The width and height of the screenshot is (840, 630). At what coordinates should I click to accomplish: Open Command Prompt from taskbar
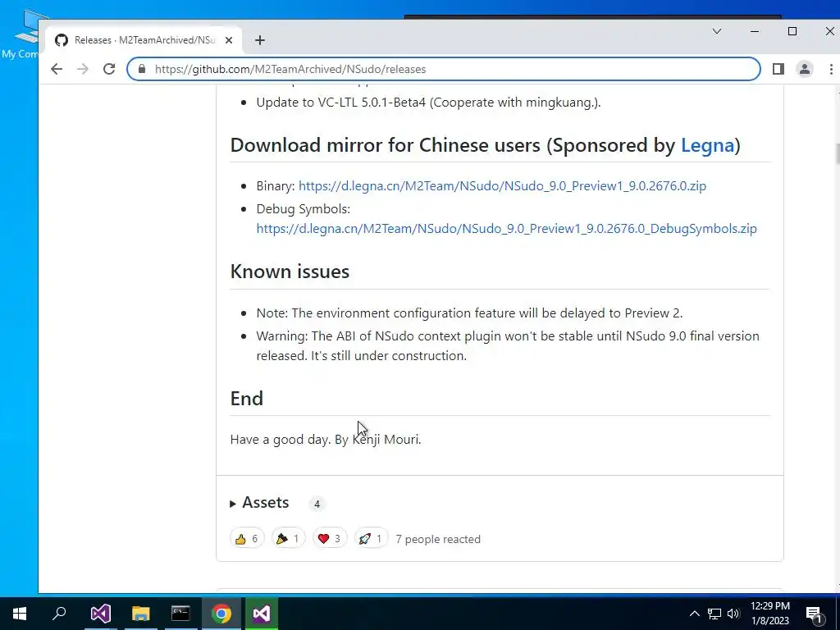pyautogui.click(x=180, y=614)
